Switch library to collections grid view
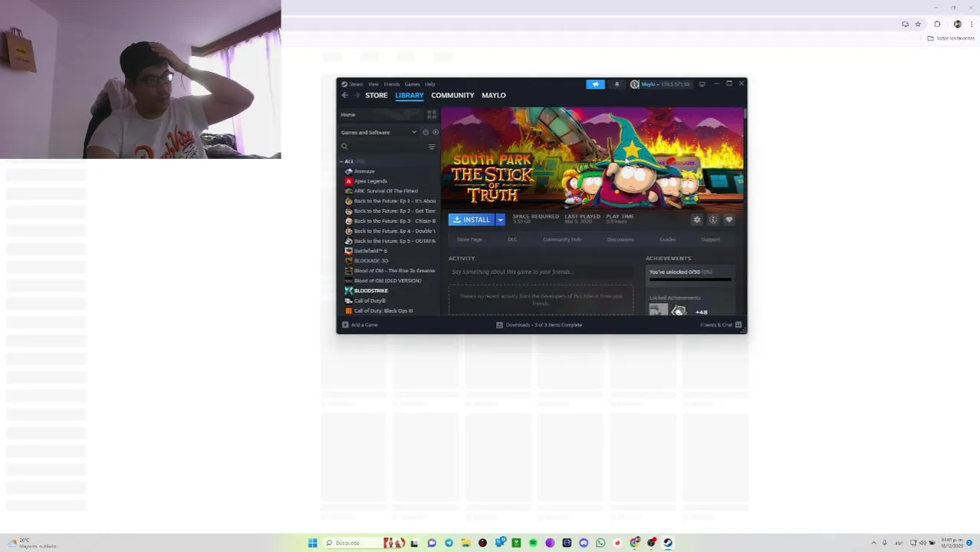The height and width of the screenshot is (552, 980). (432, 114)
